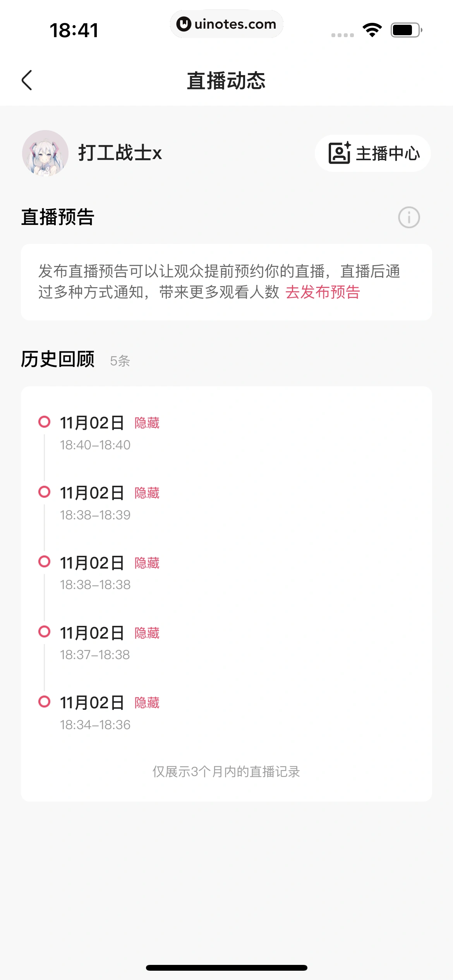Open the 18:37–18:38 history entry date

tap(92, 633)
